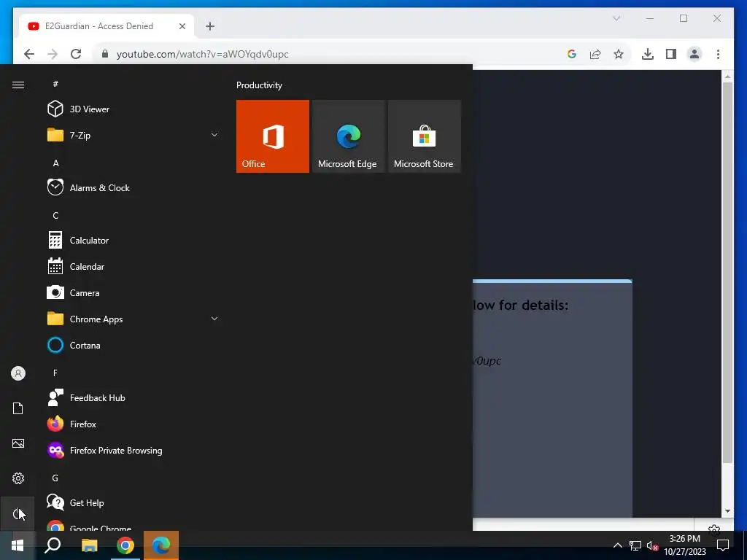Viewport: 747px width, 560px height.
Task: Click the Microsoft Edge tile
Action: pyautogui.click(x=349, y=136)
